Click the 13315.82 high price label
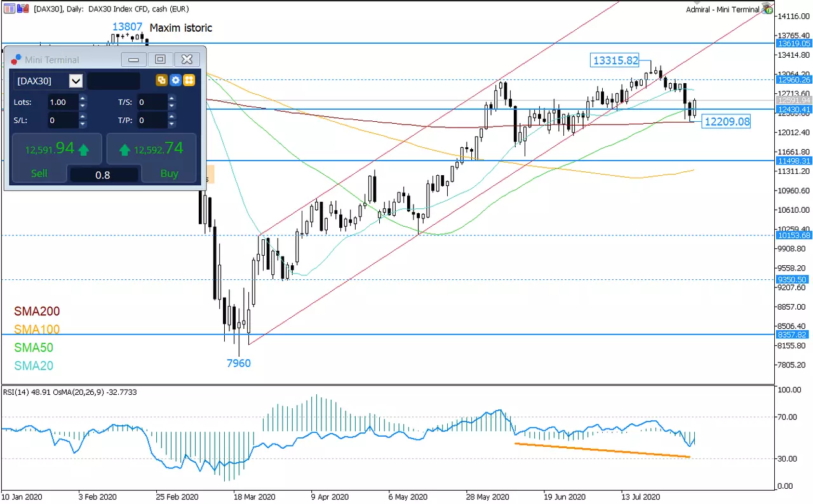 click(x=615, y=60)
